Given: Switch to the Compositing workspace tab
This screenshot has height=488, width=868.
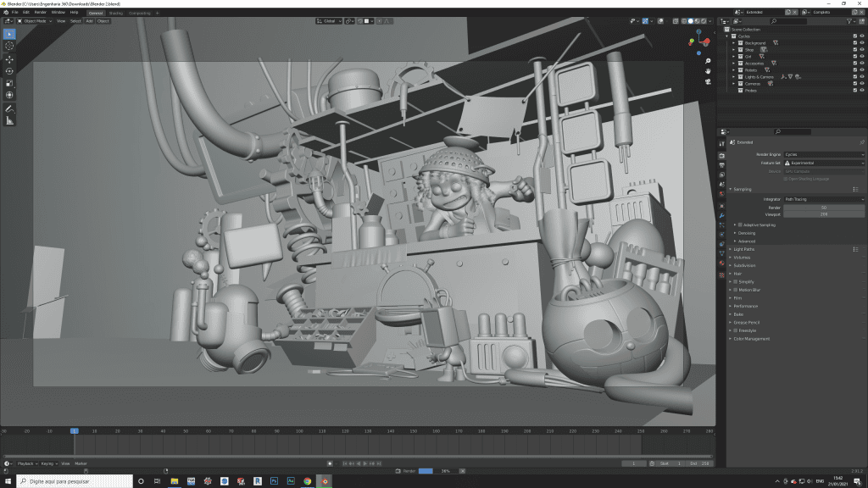Looking at the screenshot, I should (x=140, y=13).
